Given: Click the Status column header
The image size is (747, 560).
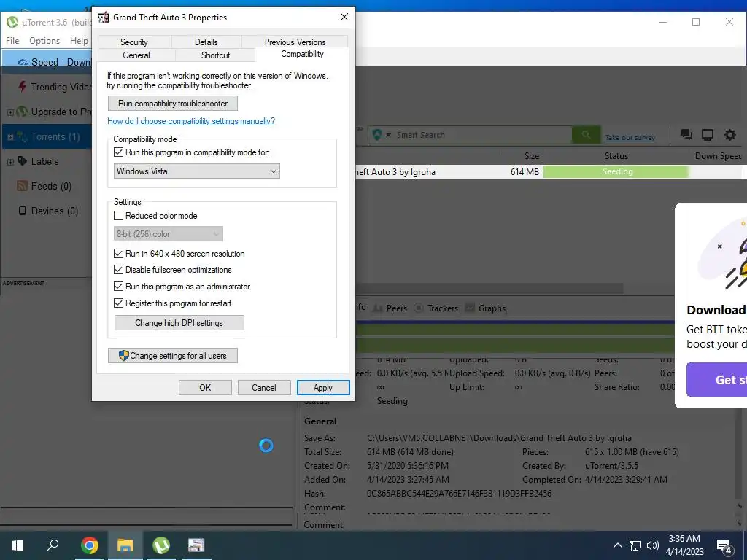Looking at the screenshot, I should [616, 156].
